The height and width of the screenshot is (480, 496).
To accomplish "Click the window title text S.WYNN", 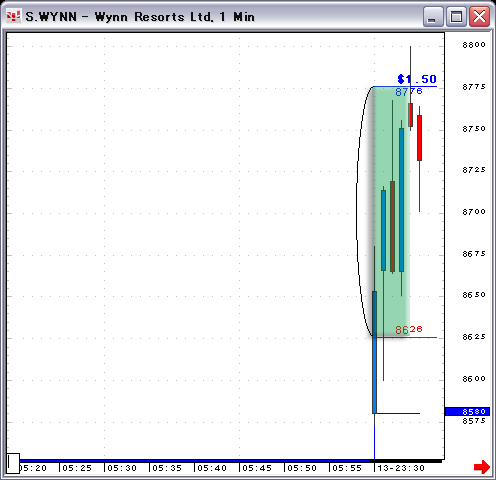I will (x=51, y=17).
